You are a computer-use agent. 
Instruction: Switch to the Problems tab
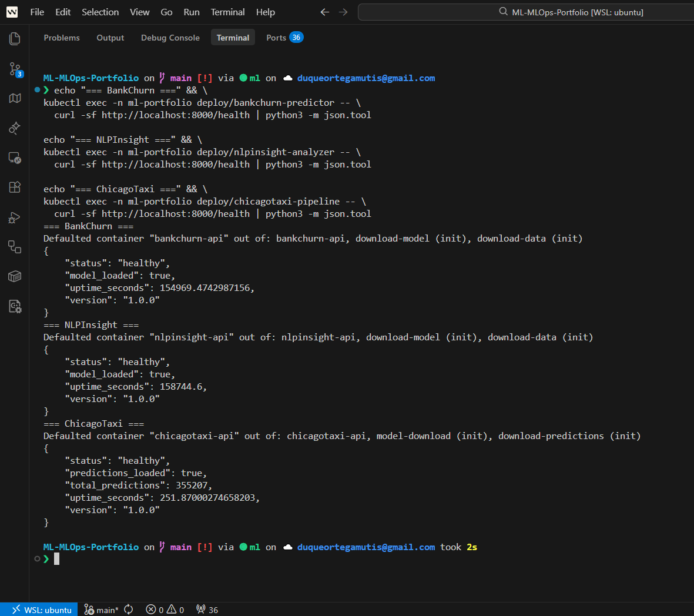[x=62, y=38]
